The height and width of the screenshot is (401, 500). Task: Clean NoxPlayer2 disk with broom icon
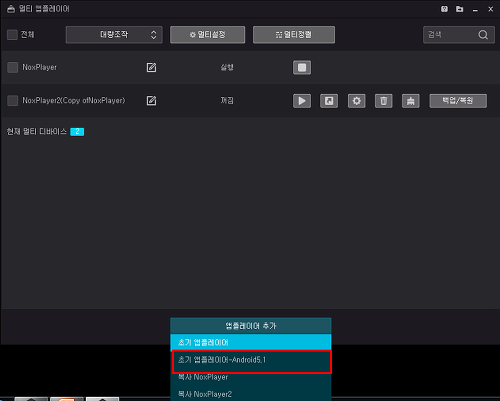coord(411,101)
